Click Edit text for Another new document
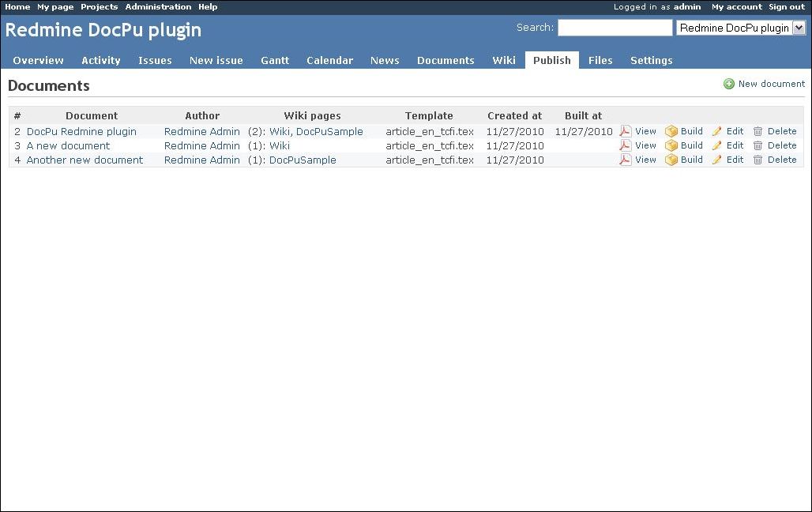 coord(735,160)
